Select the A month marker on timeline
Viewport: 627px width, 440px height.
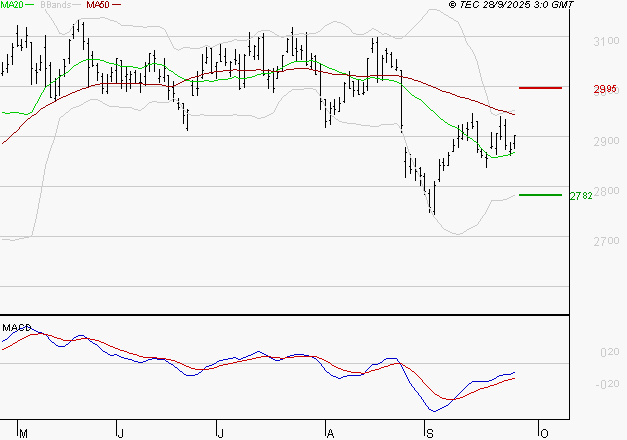[x=329, y=433]
